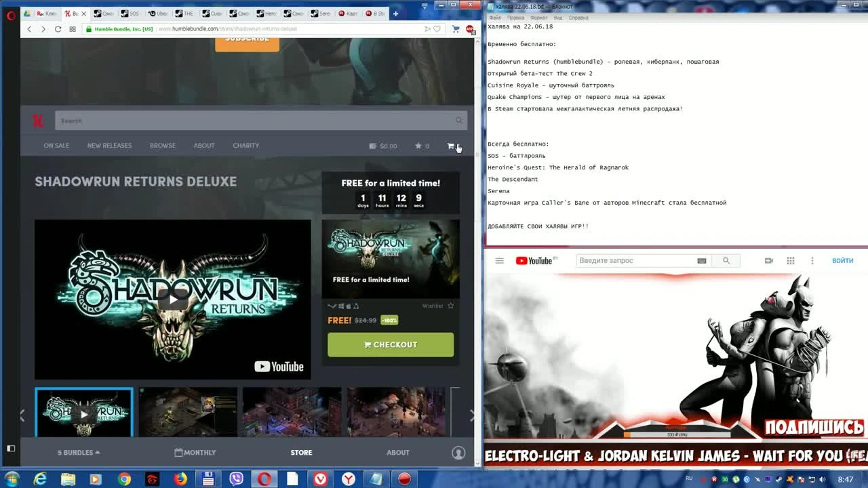Viewport: 868px width, 488px height.
Task: Open the YouTube apps grid icon
Action: pyautogui.click(x=790, y=260)
